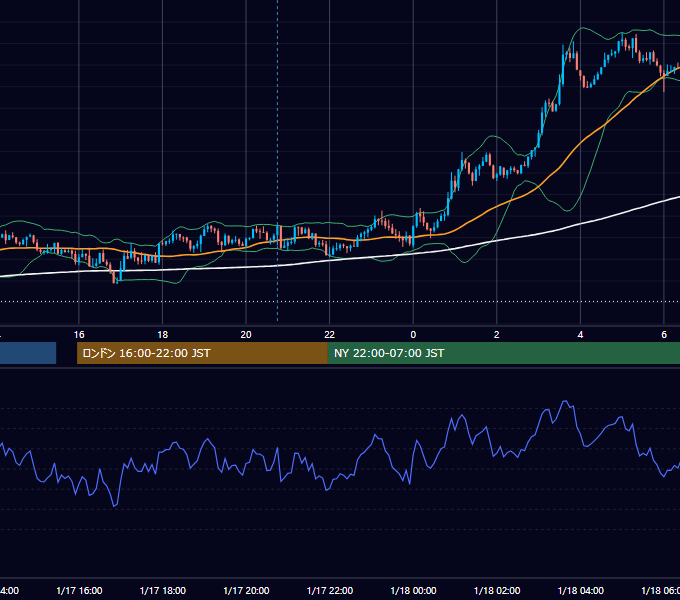
Task: Click the London 16:00-22:00 JST session bar
Action: pyautogui.click(x=202, y=353)
